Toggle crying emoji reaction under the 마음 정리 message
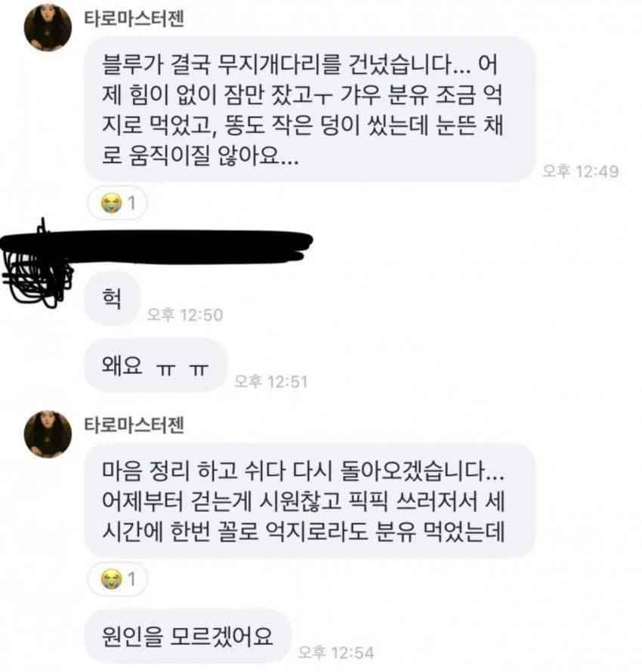The height and width of the screenshot is (672, 642). 110,579
